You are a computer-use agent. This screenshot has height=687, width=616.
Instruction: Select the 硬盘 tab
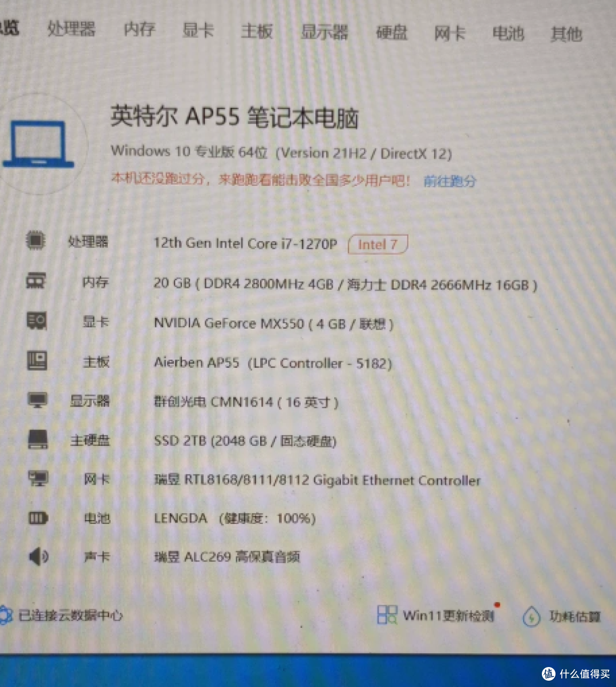coord(392,33)
